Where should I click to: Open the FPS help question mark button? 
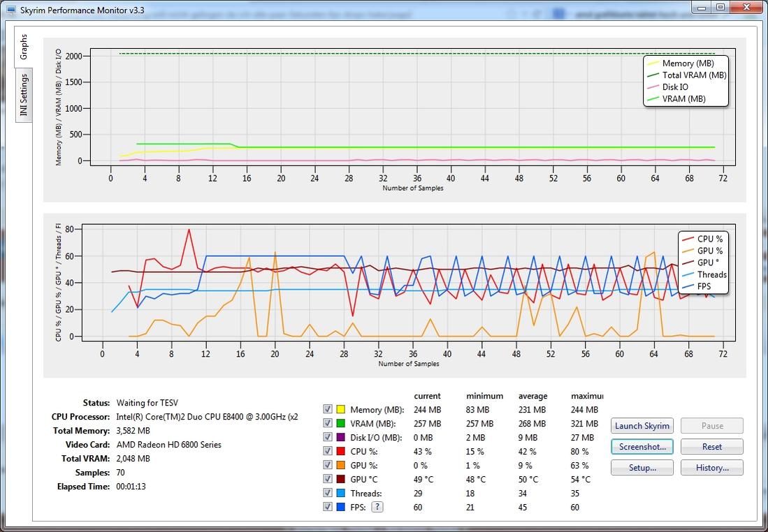(377, 508)
